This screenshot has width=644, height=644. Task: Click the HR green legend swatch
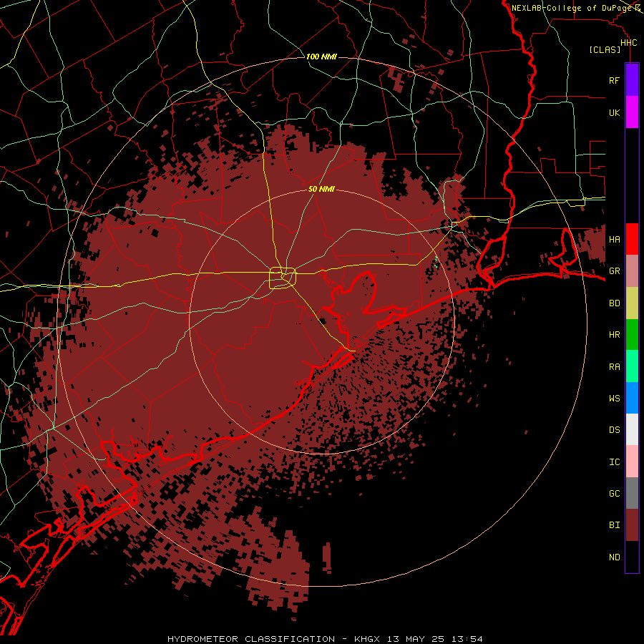632,335
